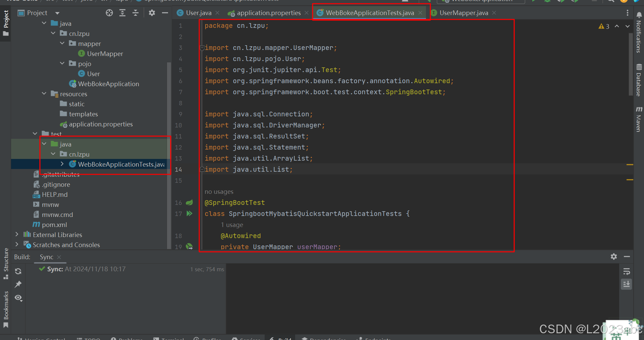This screenshot has height=340, width=644.
Task: Toggle scroll to end in Build output
Action: [626, 284]
